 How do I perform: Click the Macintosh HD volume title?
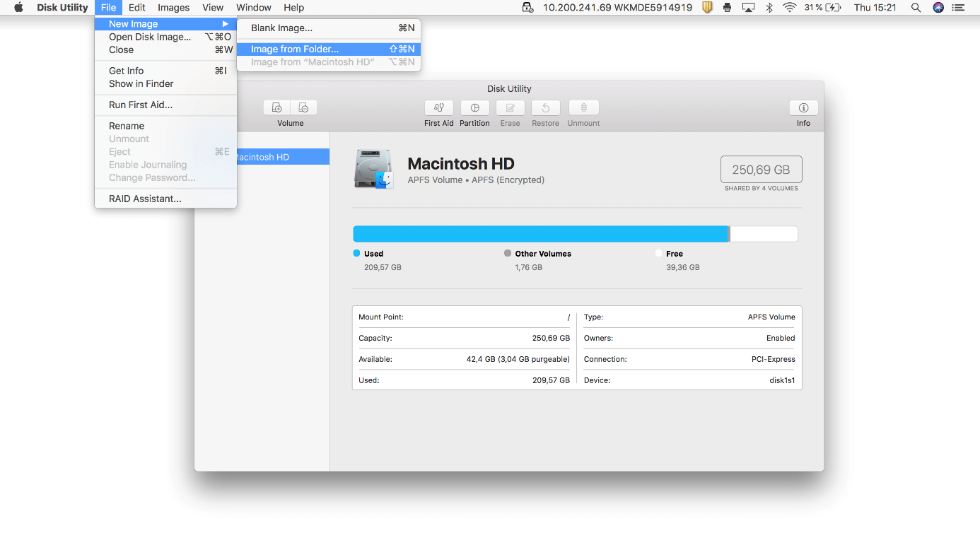(461, 164)
